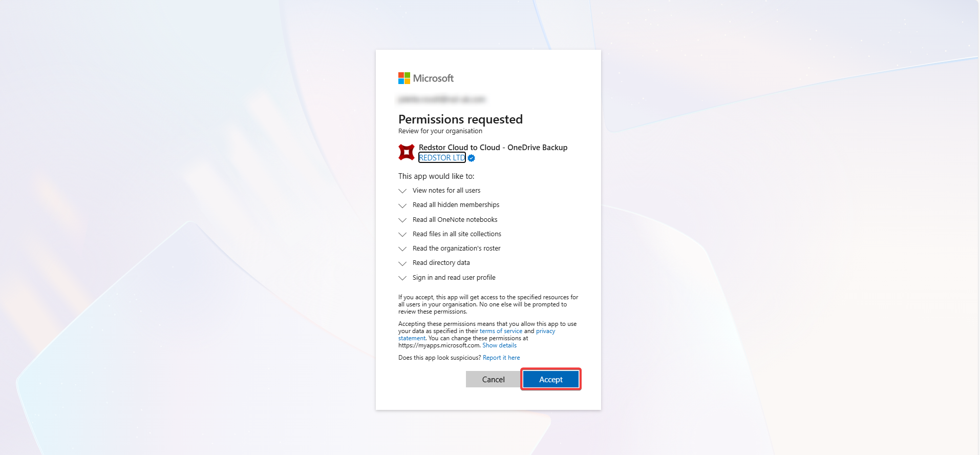Viewport: 980px width, 455px height.
Task: Click the Permissions requested heading
Action: [460, 119]
